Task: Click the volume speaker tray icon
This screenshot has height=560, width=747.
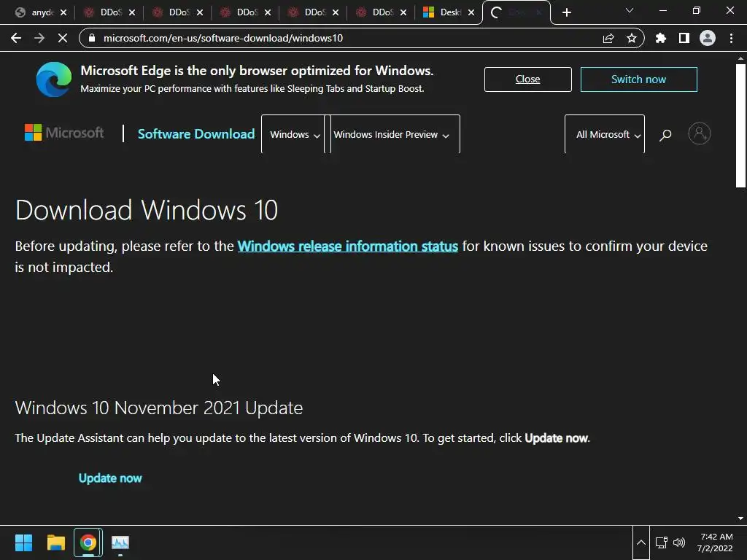Action: [679, 542]
